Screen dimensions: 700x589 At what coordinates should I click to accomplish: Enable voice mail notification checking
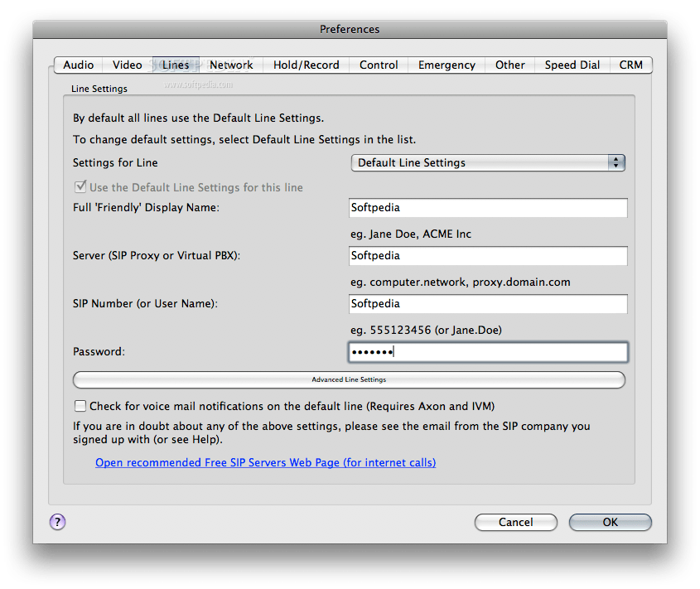point(80,406)
